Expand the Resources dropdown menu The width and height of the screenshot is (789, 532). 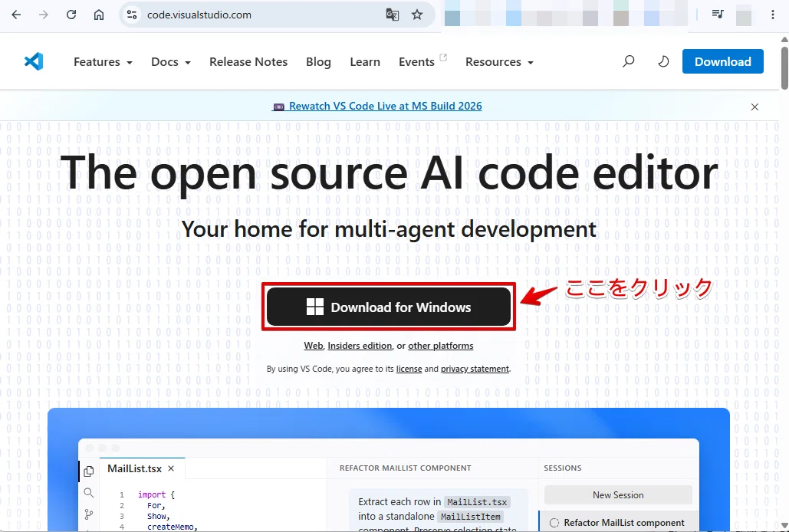pyautogui.click(x=499, y=62)
